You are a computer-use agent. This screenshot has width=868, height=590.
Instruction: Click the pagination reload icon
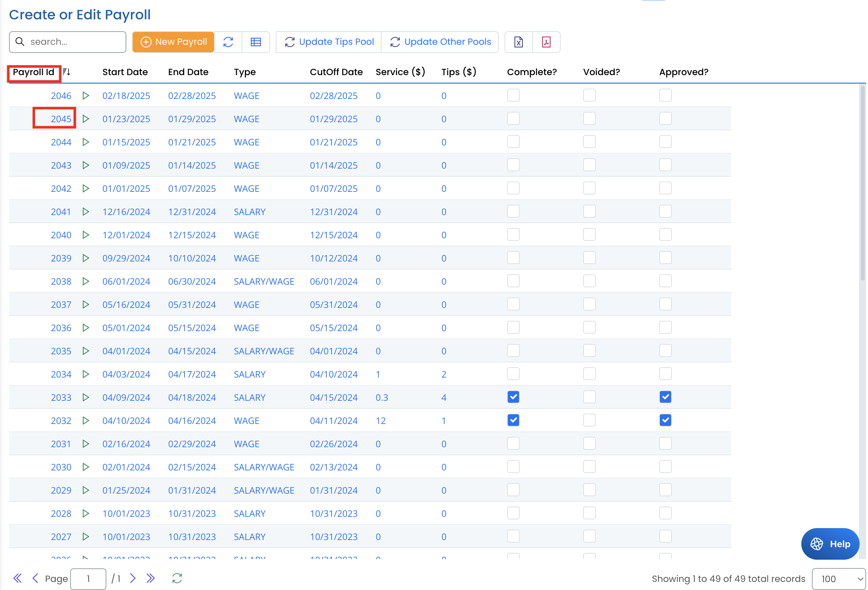pyautogui.click(x=177, y=578)
